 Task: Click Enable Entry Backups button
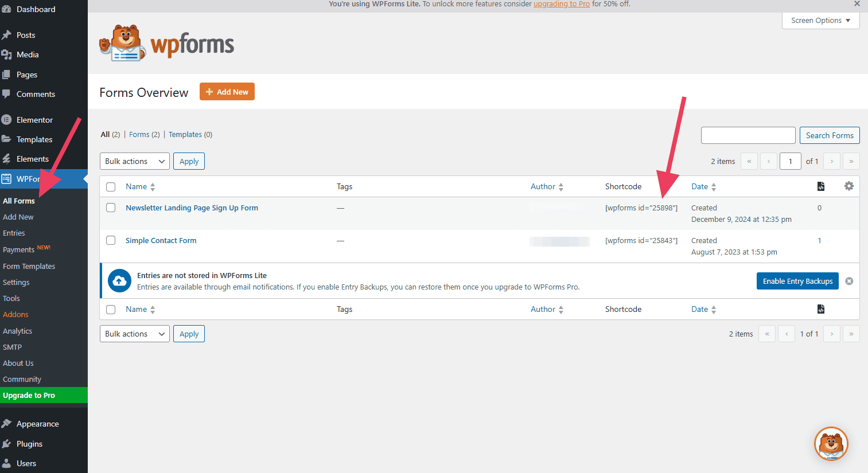click(x=797, y=281)
